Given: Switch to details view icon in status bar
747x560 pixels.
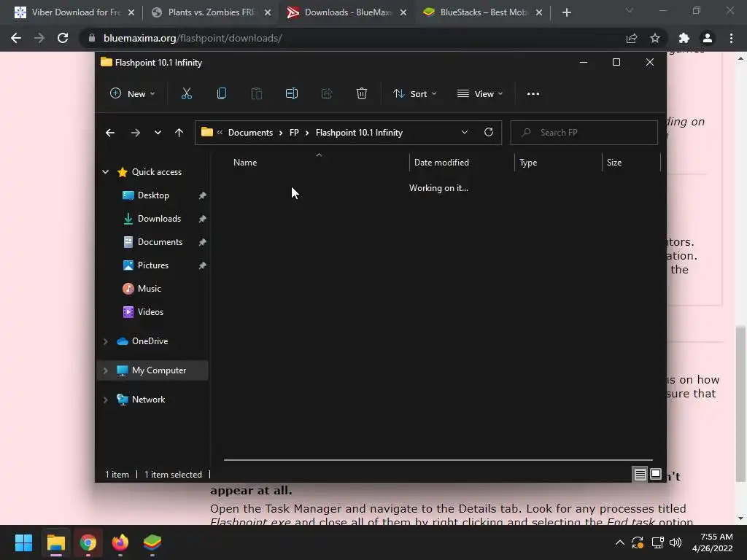Looking at the screenshot, I should pos(640,474).
